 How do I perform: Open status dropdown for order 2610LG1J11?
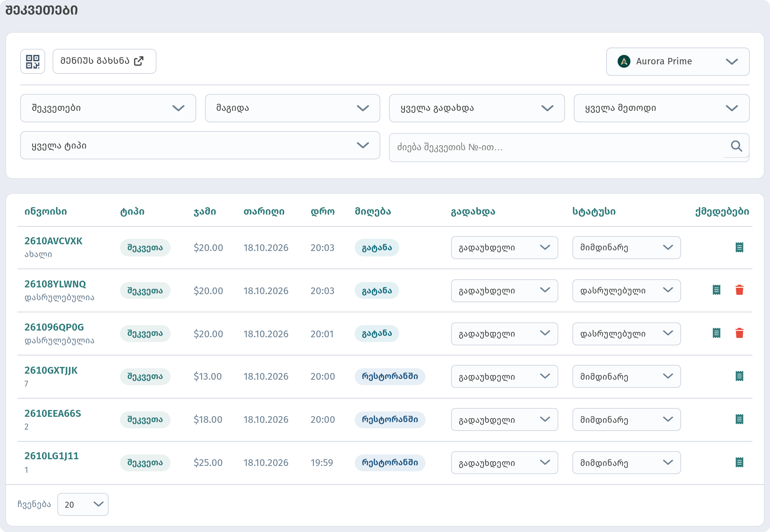[x=626, y=463]
